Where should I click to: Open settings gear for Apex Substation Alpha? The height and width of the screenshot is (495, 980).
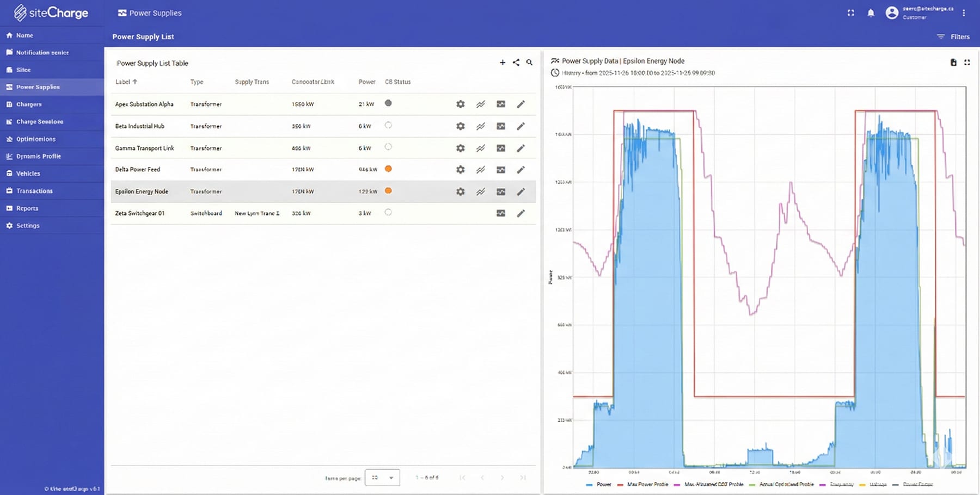[x=460, y=104]
